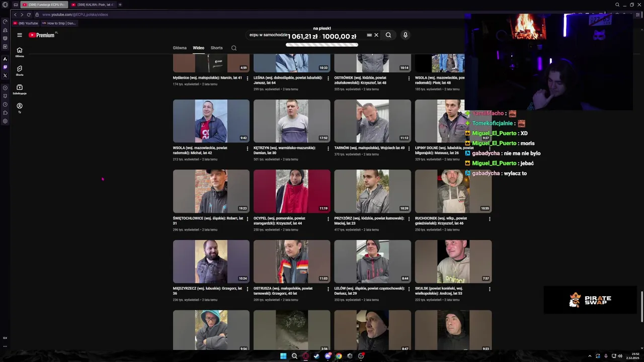Open options for RUCHOCINEK Krzysztof video
The image size is (644, 362).
tap(490, 219)
